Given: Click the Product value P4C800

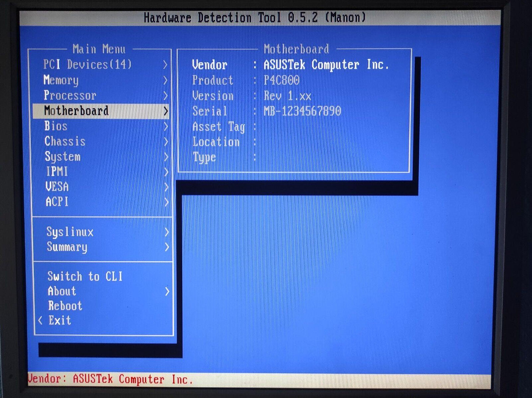Looking at the screenshot, I should [x=282, y=80].
